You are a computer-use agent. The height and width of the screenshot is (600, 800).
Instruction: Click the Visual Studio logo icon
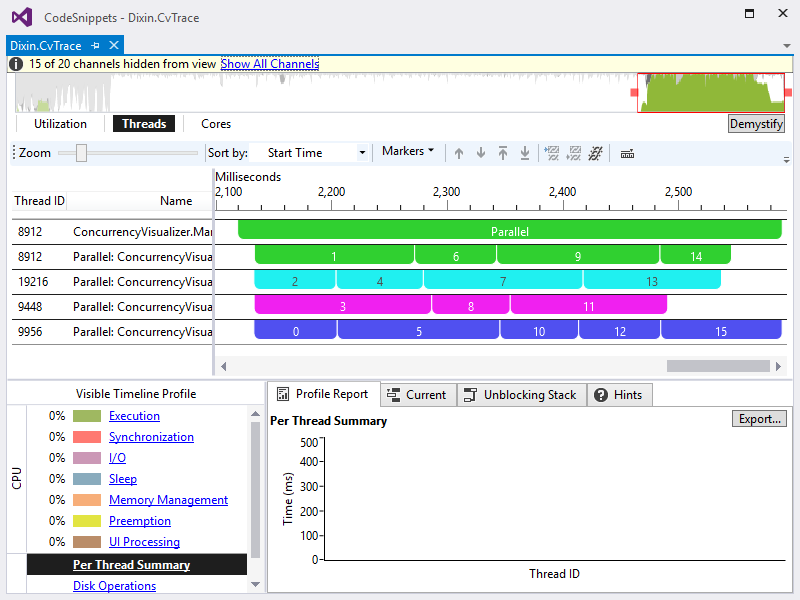coord(22,17)
